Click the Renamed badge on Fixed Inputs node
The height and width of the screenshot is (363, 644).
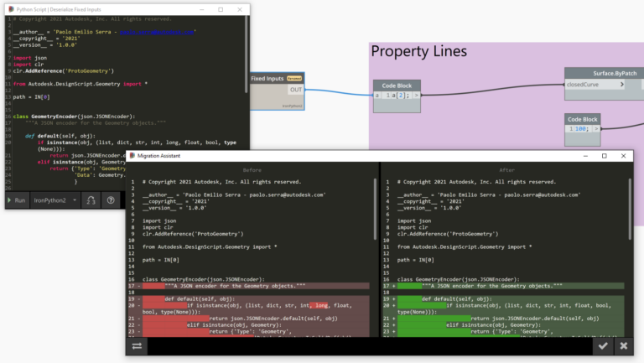click(x=294, y=79)
